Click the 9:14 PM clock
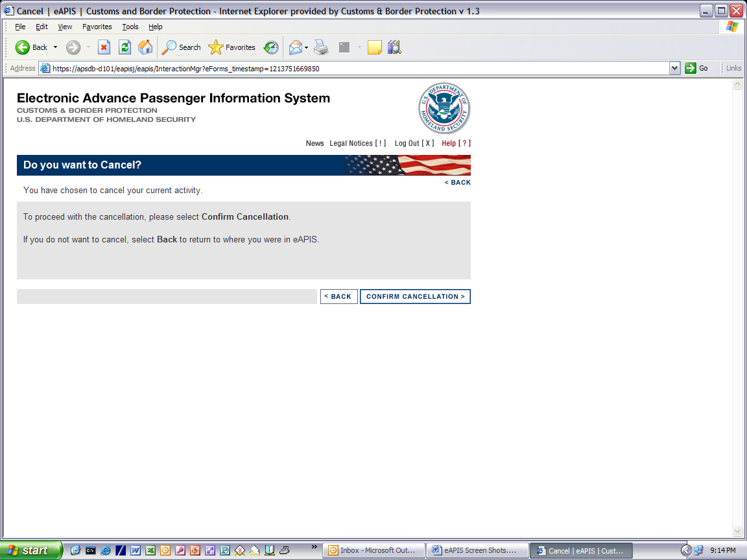 723,550
